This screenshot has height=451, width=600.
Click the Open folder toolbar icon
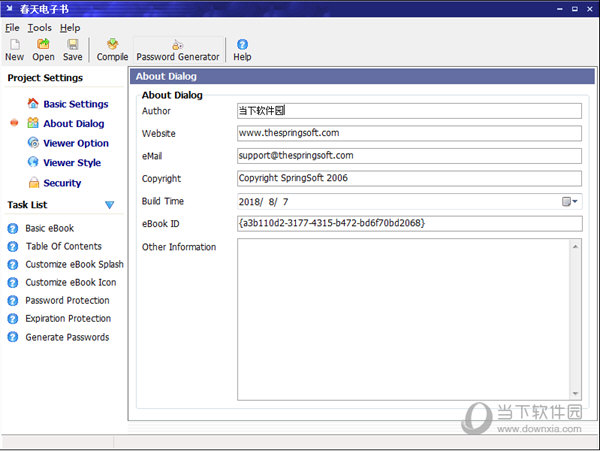(x=43, y=44)
